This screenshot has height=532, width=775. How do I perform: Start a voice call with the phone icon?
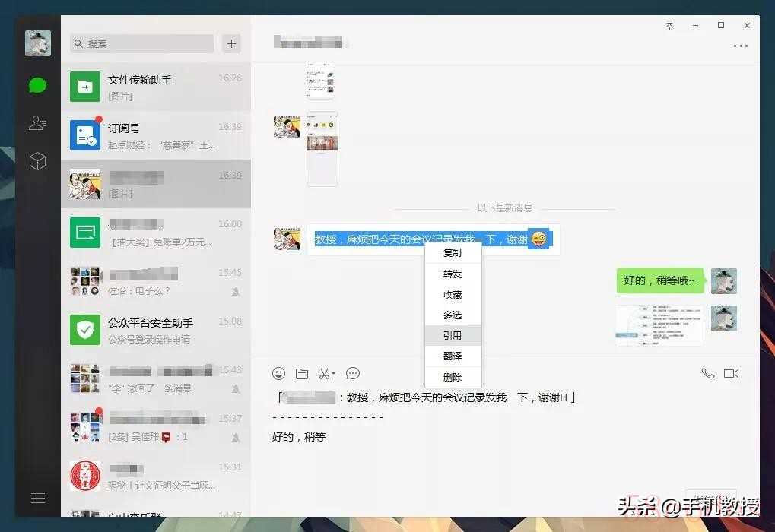708,373
